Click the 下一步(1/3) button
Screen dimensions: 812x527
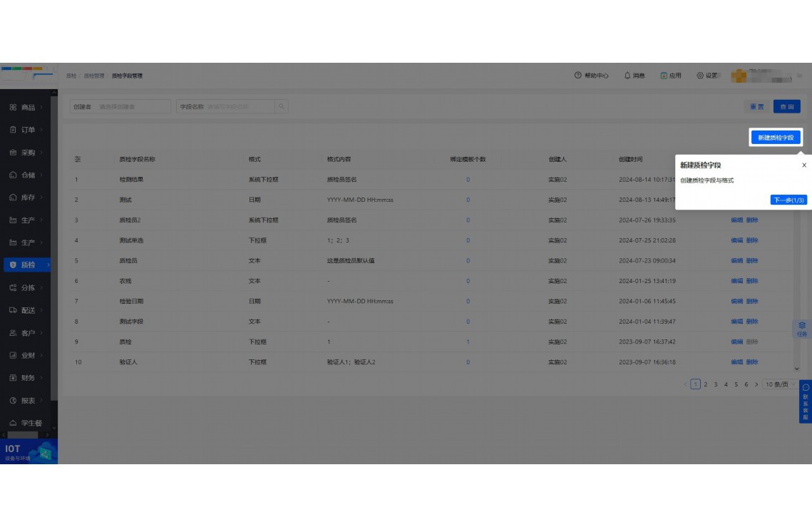(x=788, y=200)
